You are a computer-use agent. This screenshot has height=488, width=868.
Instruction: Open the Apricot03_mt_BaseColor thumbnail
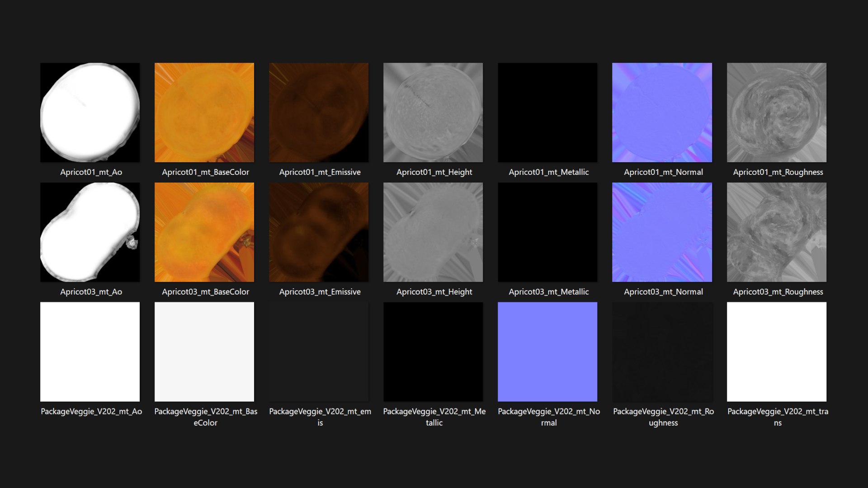point(204,232)
